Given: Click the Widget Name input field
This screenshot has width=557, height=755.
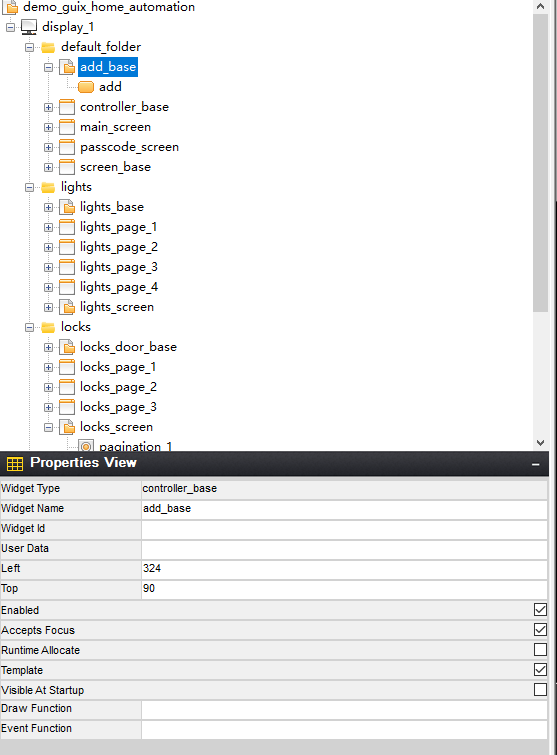Looking at the screenshot, I should [344, 509].
